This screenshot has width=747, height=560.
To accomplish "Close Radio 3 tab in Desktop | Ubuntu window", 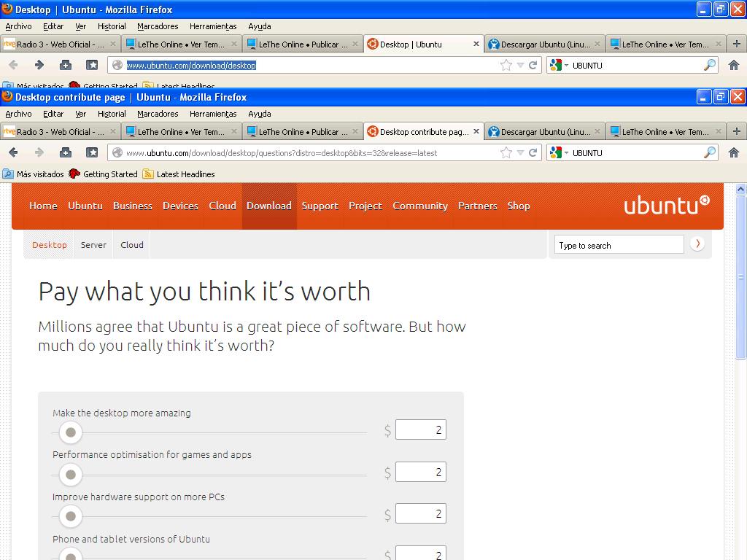I will [113, 44].
